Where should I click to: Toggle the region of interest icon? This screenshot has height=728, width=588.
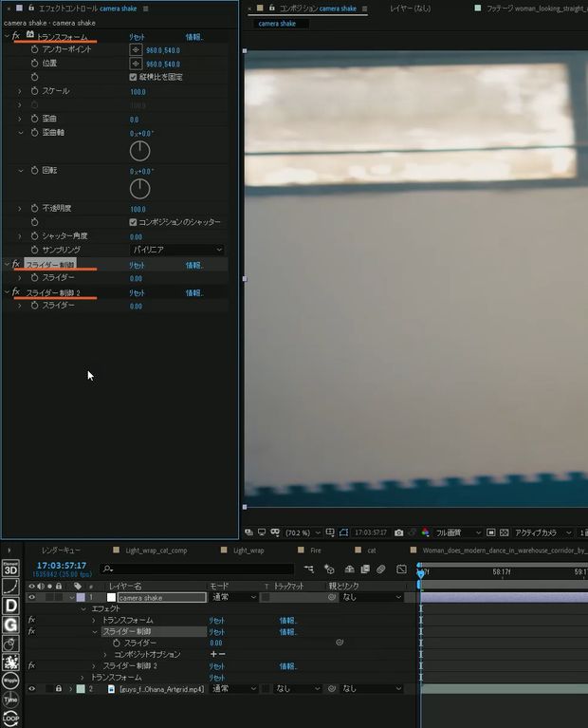coord(491,532)
